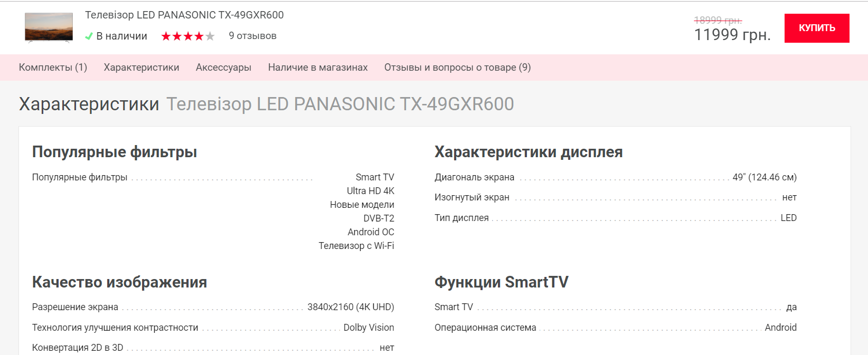Switch to the Комплекты (1) tab

[53, 68]
